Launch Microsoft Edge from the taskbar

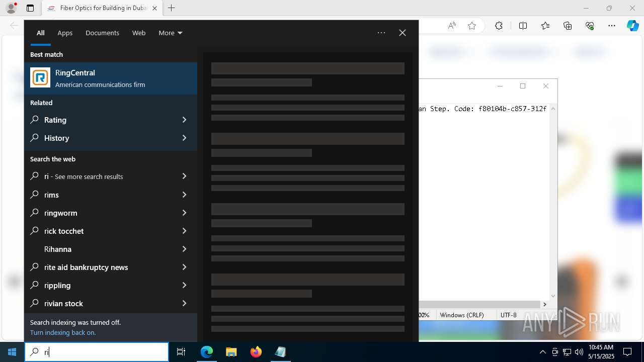[x=207, y=352]
